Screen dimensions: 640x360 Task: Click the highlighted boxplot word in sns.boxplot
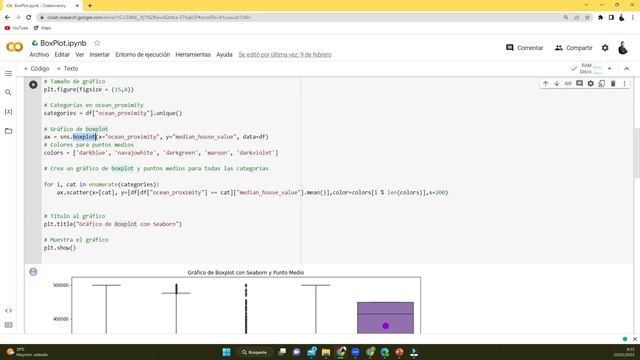[x=84, y=137]
